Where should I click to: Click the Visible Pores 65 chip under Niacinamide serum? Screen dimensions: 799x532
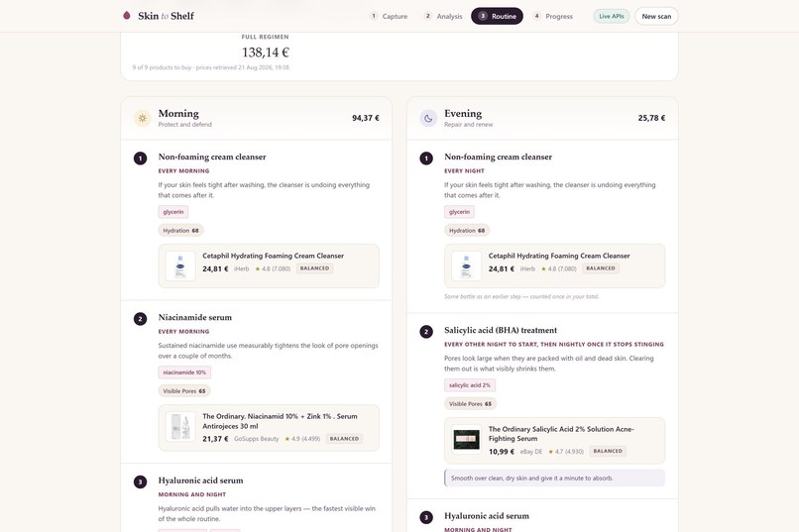tap(184, 391)
